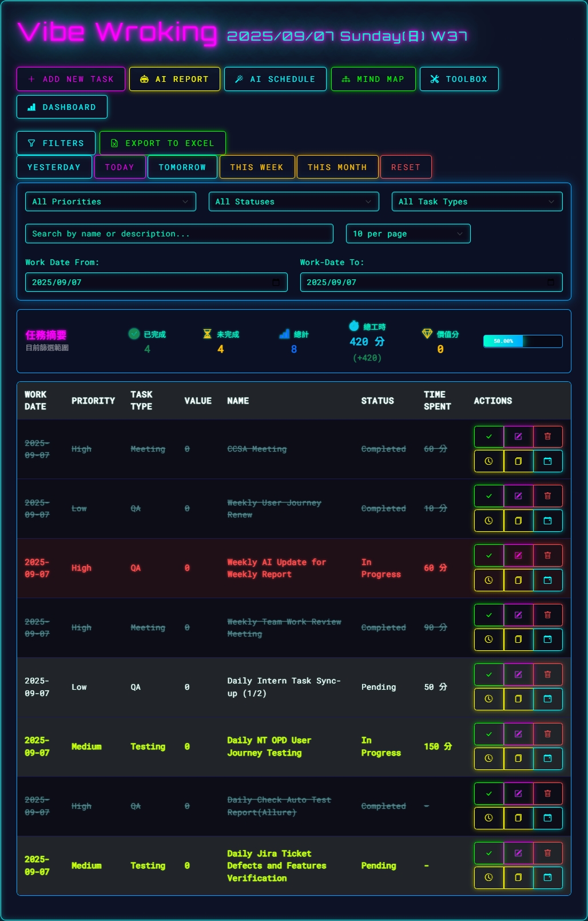This screenshot has width=588, height=921.
Task: Click the 50% task progress bar
Action: 522,341
